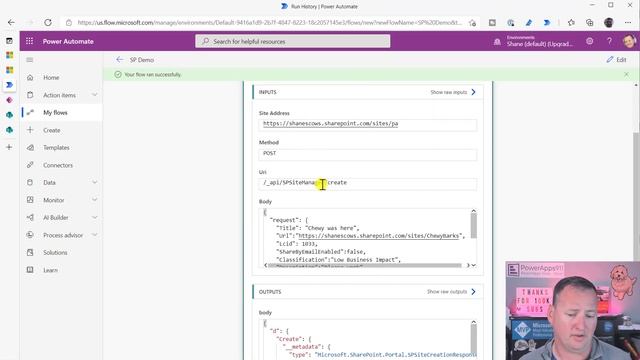Click the 'Chewy was here' Title text
The image size is (640, 360).
coord(332,228)
